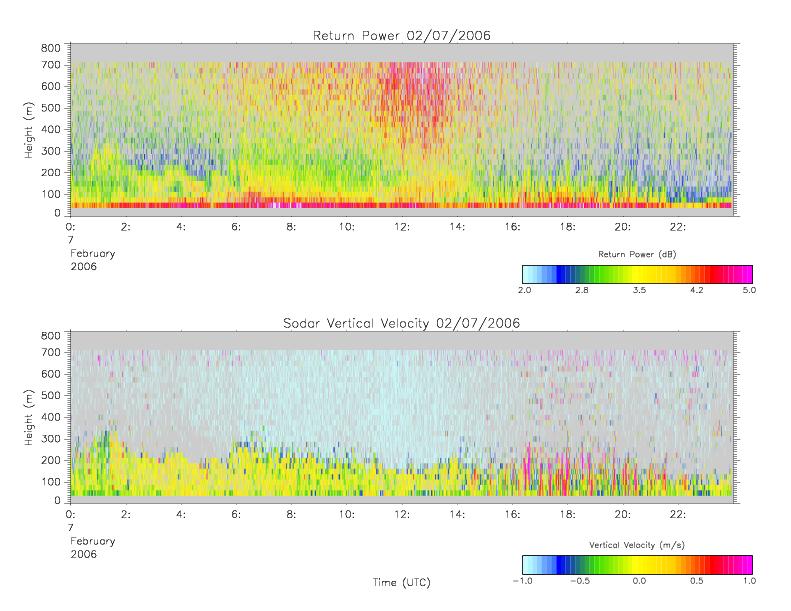Click the 2.8 tick on Return Power color bar
This screenshot has width=791, height=611.
point(582,290)
